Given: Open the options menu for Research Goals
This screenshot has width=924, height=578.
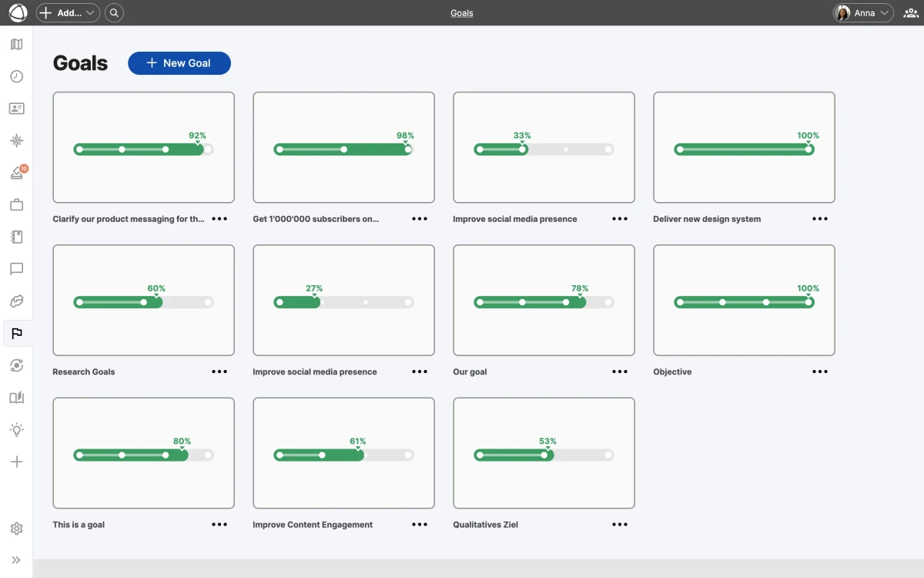Looking at the screenshot, I should [219, 371].
